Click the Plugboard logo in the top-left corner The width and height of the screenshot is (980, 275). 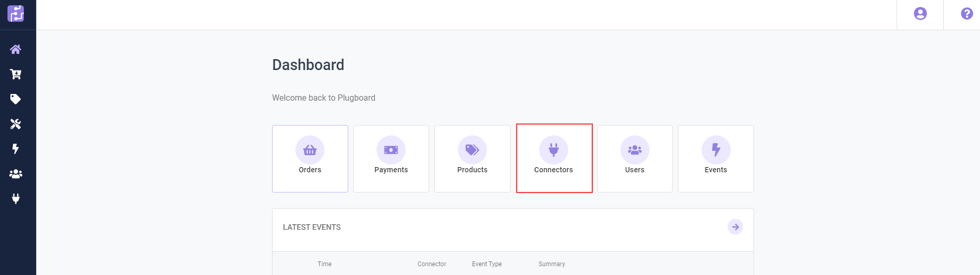pos(16,13)
